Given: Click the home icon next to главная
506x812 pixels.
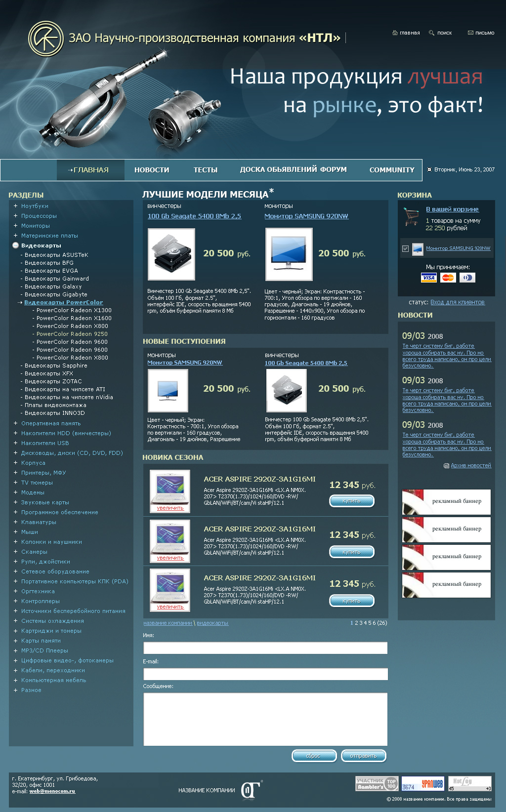Looking at the screenshot, I should click(x=395, y=33).
